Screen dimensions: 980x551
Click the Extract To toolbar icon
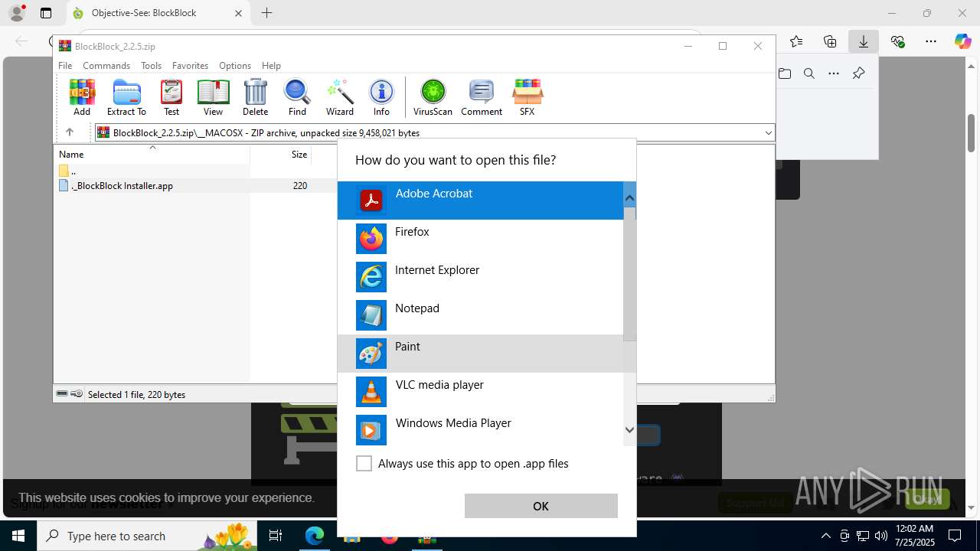pyautogui.click(x=126, y=97)
